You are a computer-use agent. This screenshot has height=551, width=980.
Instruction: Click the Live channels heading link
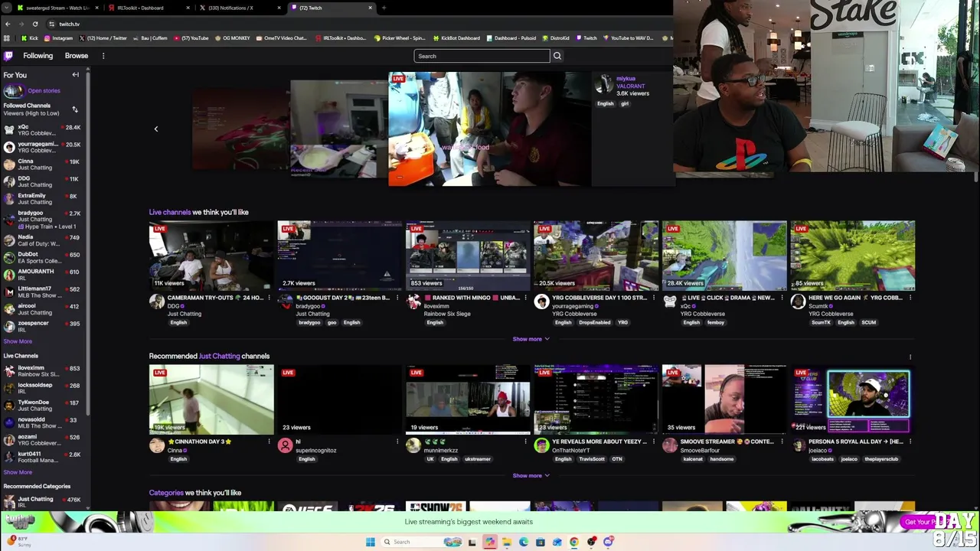coord(170,212)
